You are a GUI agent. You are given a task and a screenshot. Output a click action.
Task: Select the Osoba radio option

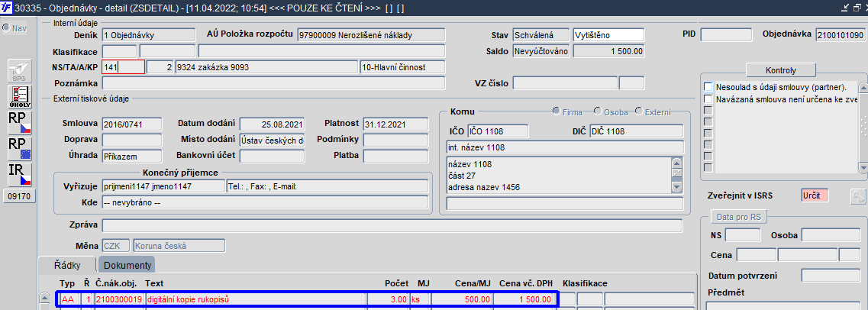point(597,111)
